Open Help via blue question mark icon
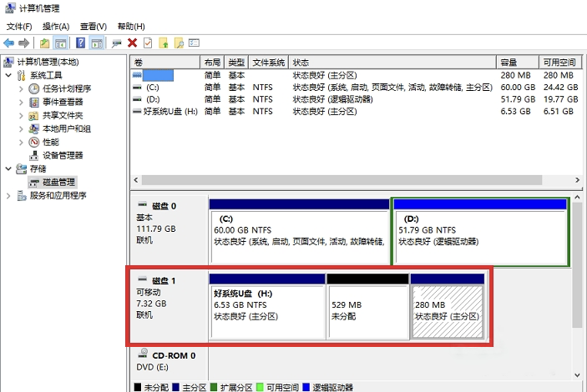587x392 pixels. pos(80,43)
